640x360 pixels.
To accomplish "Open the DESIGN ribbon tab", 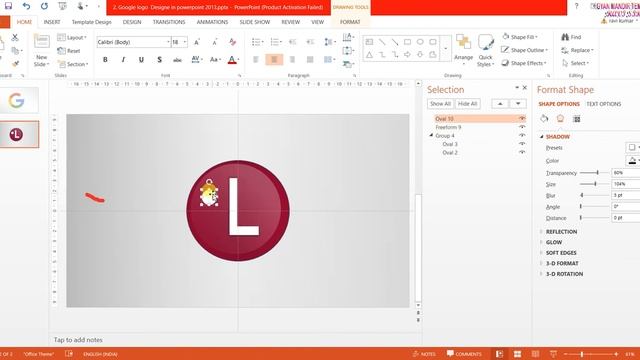I will [132, 22].
